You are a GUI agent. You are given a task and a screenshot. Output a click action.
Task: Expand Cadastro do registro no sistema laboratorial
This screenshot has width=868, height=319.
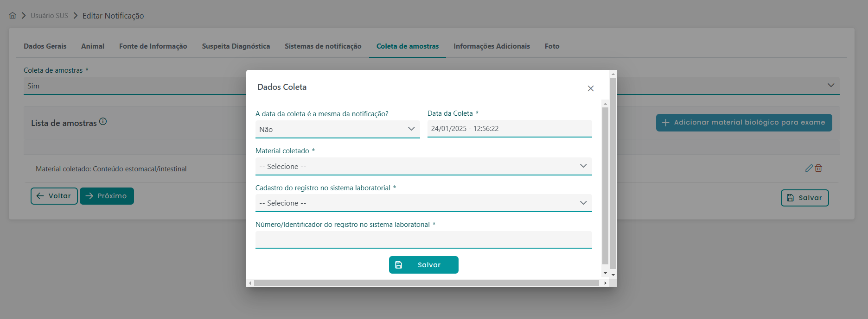423,203
